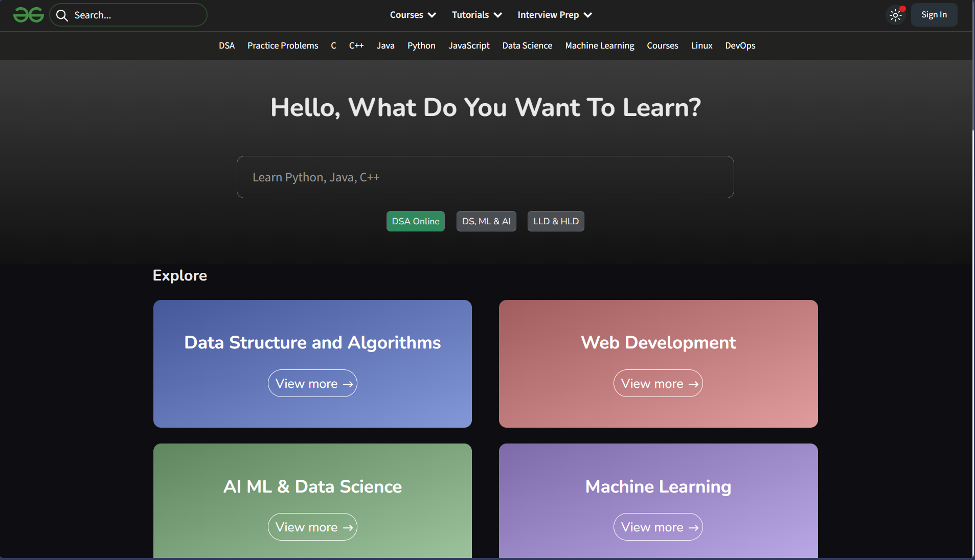Open the DSA nav link

coord(226,45)
